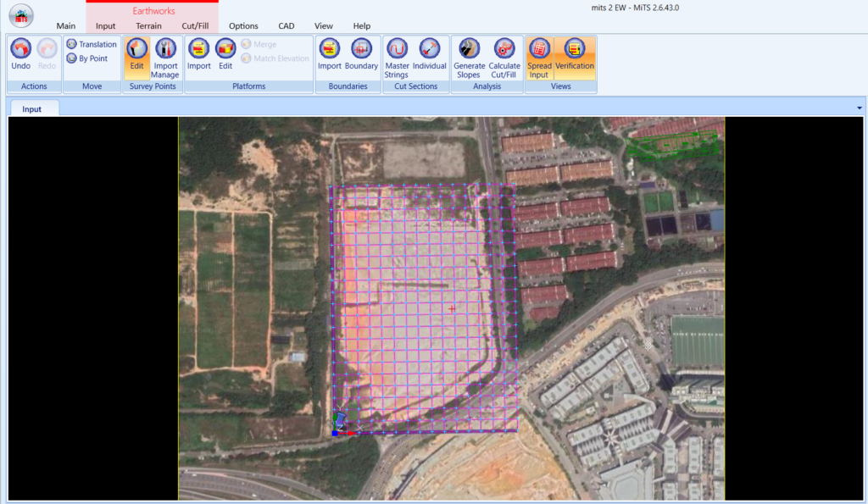The height and width of the screenshot is (504, 868).
Task: Open the Cut/Fill ribbon tab
Action: (195, 26)
